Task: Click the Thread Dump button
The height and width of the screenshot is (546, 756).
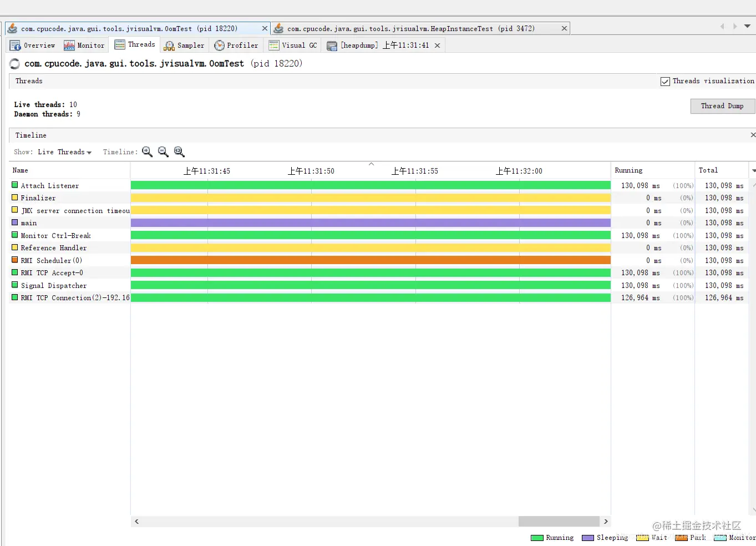Action: [x=722, y=106]
